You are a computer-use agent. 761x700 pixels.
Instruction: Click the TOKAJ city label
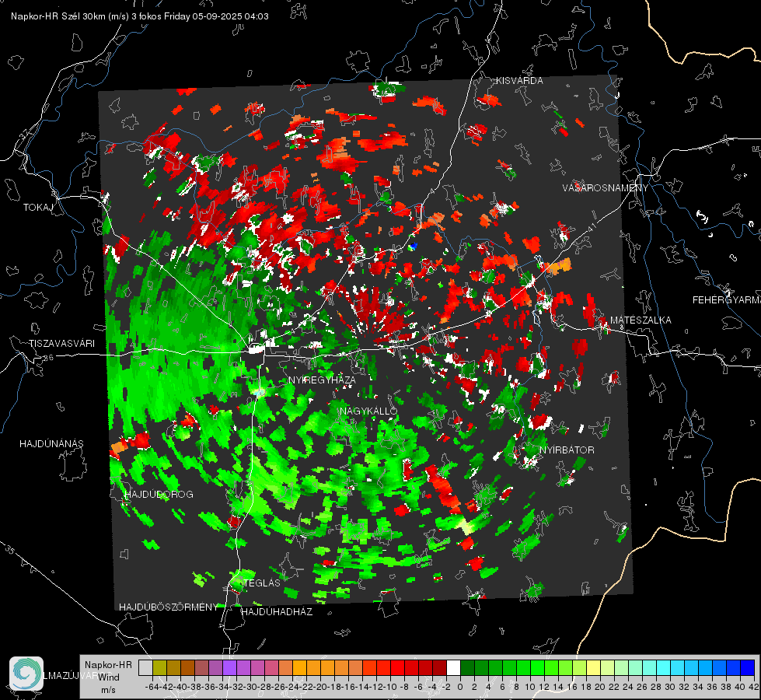pos(38,208)
